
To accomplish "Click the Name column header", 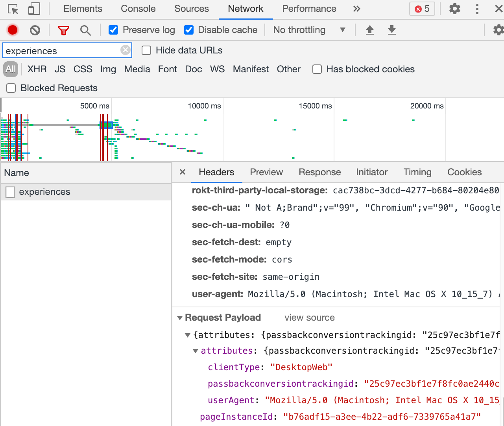I will click(86, 173).
